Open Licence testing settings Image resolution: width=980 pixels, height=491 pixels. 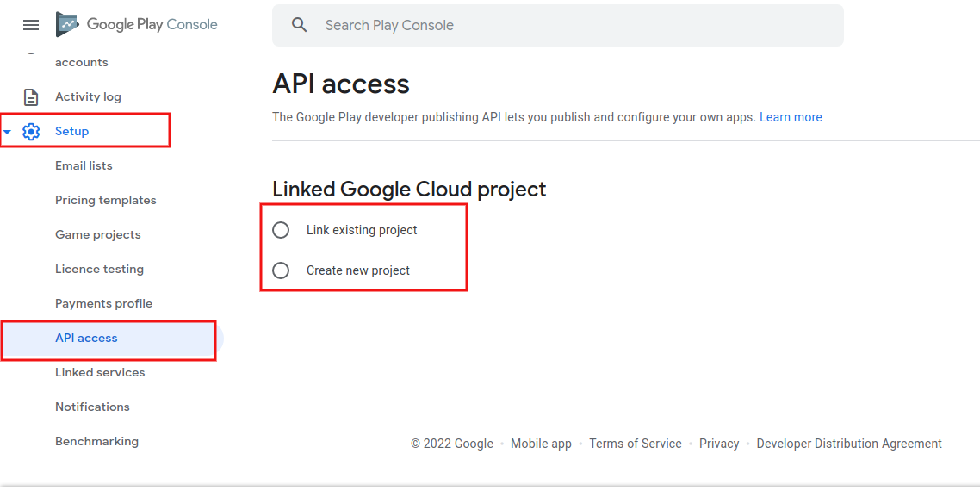click(99, 269)
